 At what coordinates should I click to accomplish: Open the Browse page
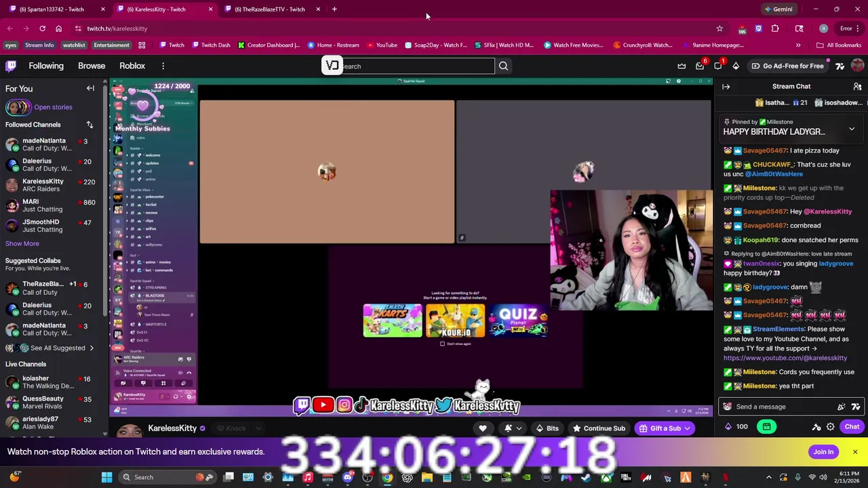92,66
